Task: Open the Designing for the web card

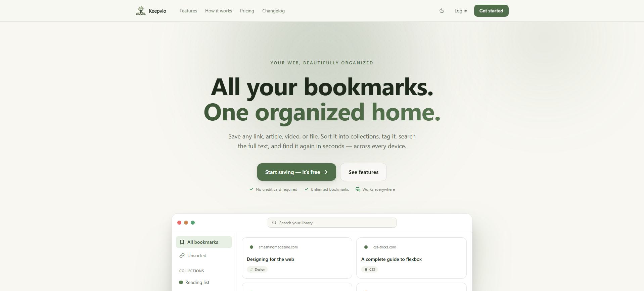Action: coord(297,258)
